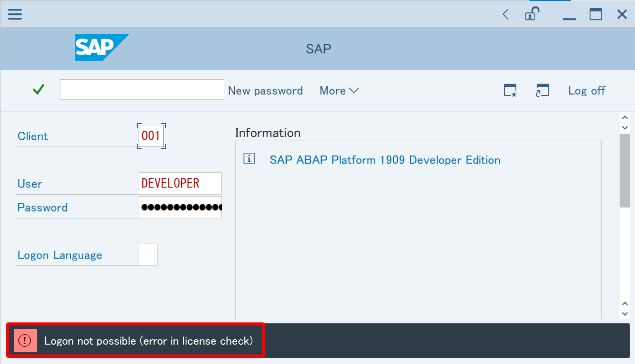Click Log off
This screenshot has height=364, width=635.
[587, 91]
